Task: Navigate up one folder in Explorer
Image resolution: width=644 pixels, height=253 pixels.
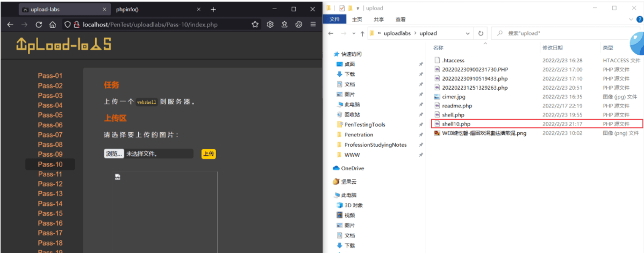Action: click(362, 34)
